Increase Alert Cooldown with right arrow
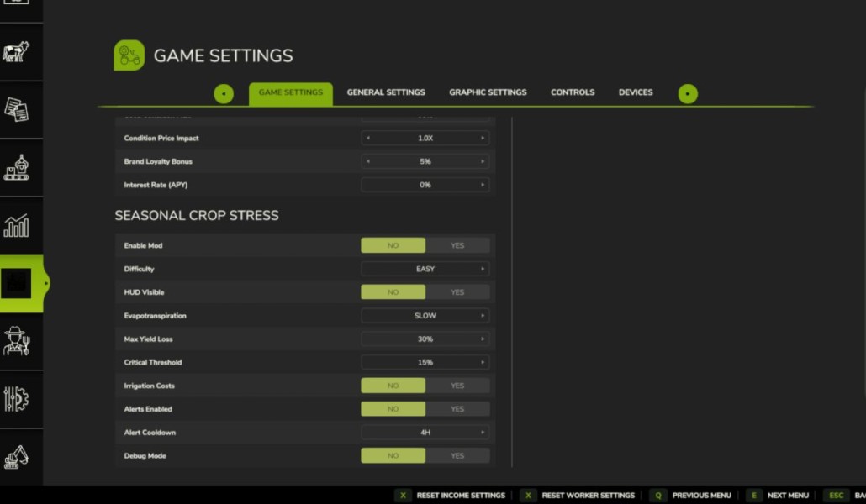This screenshot has width=866, height=504. point(482,433)
